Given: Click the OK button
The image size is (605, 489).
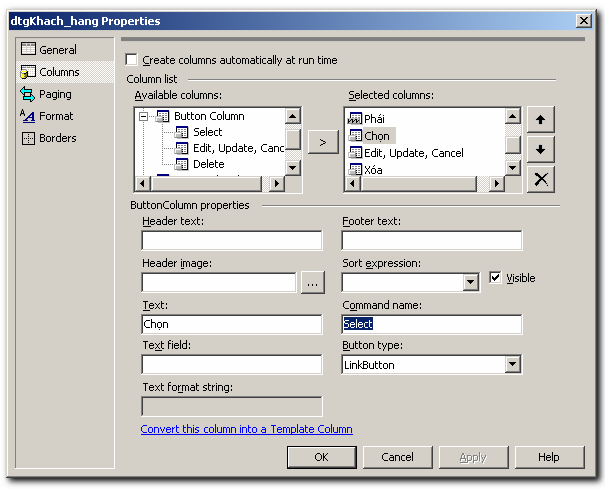Looking at the screenshot, I should tap(321, 457).
